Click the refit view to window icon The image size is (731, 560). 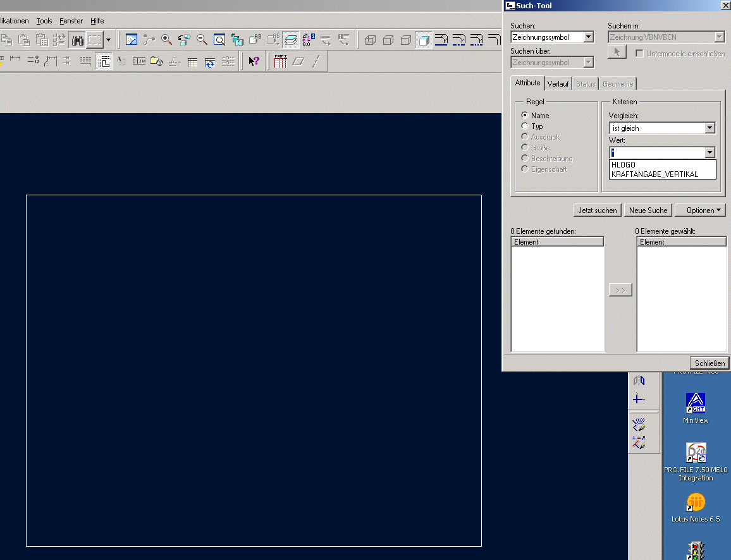(x=219, y=40)
